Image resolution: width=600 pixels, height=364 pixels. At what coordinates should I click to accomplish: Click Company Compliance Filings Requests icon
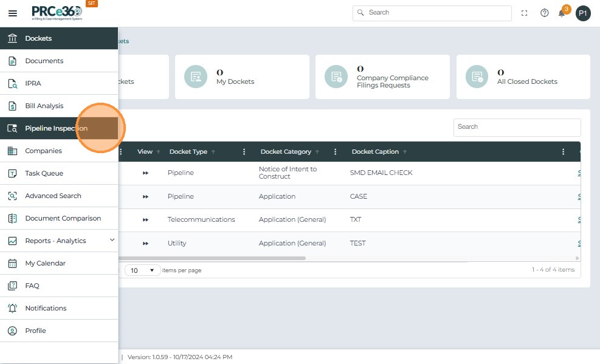point(336,77)
